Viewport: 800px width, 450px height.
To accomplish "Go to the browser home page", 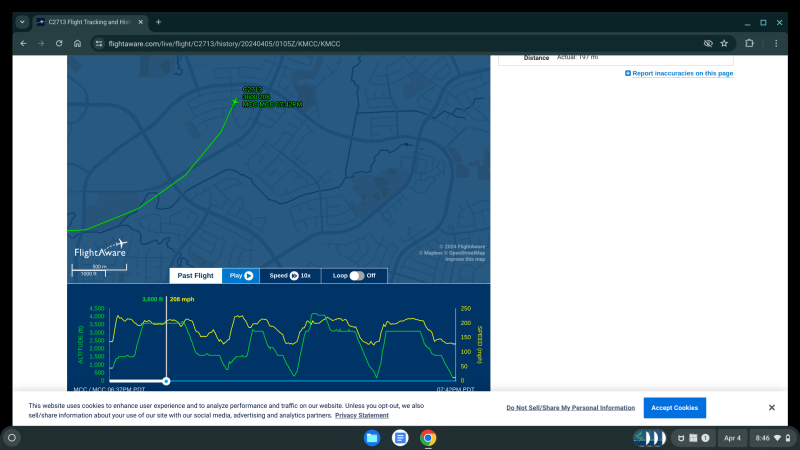I will tap(77, 44).
